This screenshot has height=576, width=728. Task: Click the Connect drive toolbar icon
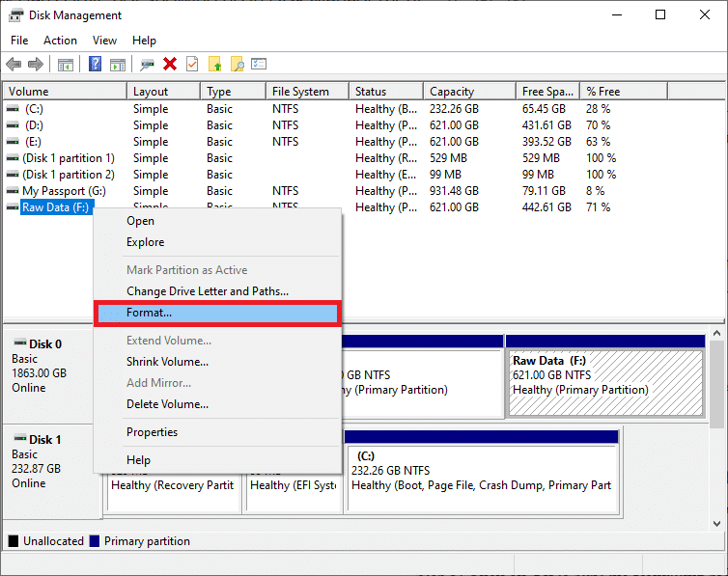(x=147, y=65)
